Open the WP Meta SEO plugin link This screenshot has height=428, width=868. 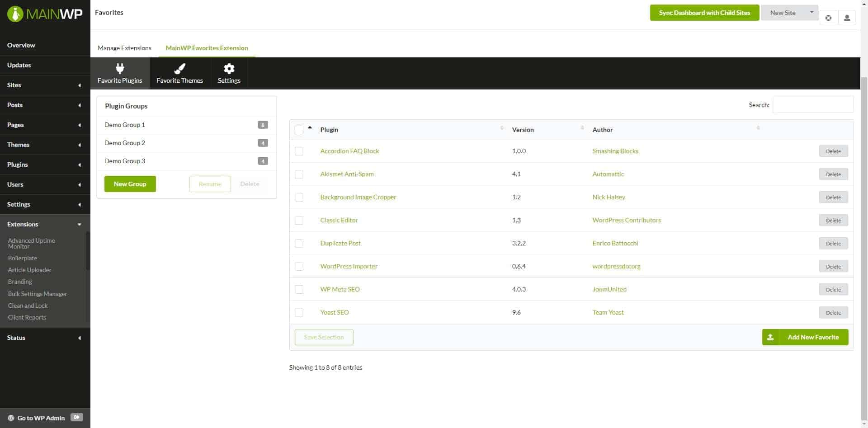coord(340,289)
